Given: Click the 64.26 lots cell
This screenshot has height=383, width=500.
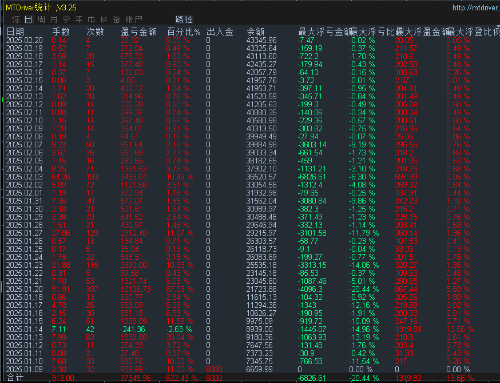Looking at the screenshot, I should tap(61, 177).
